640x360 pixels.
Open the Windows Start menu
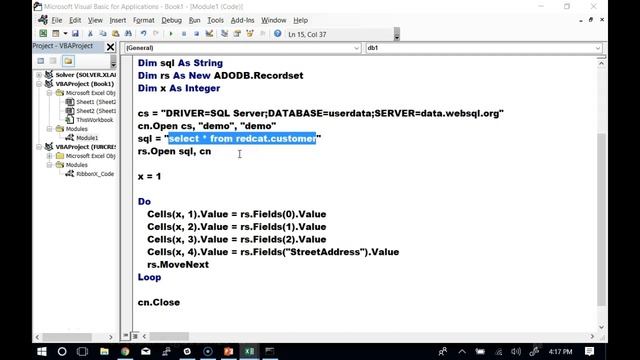tap(42, 351)
